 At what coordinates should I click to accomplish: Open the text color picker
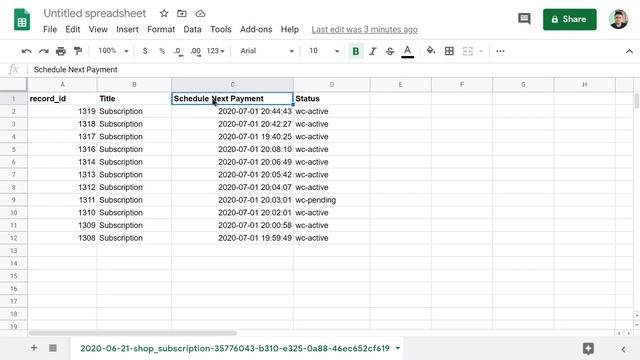pyautogui.click(x=407, y=51)
